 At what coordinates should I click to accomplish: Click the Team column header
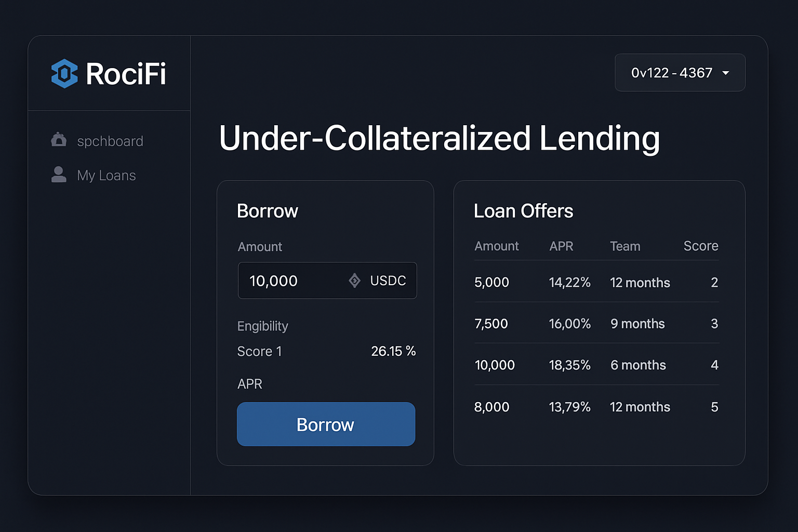tap(625, 246)
